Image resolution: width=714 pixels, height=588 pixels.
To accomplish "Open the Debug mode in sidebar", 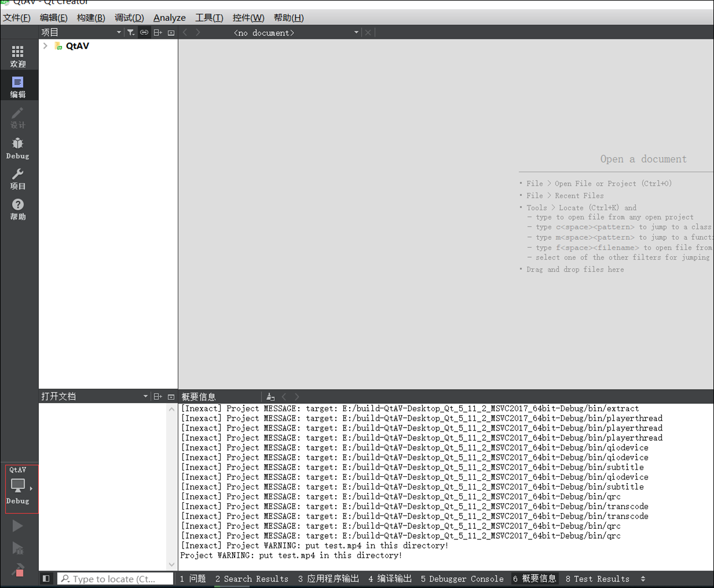I will click(x=18, y=148).
